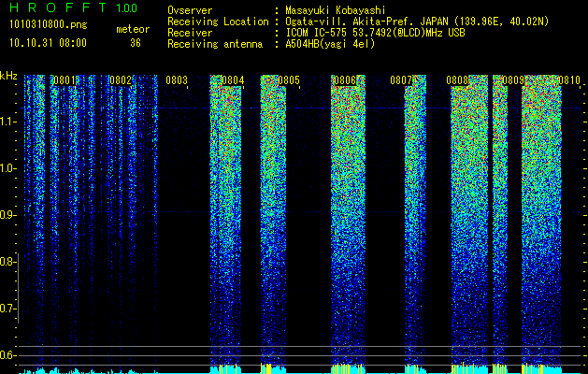Click the 0809 time marker
Image resolution: width=588 pixels, height=374 pixels.
513,80
